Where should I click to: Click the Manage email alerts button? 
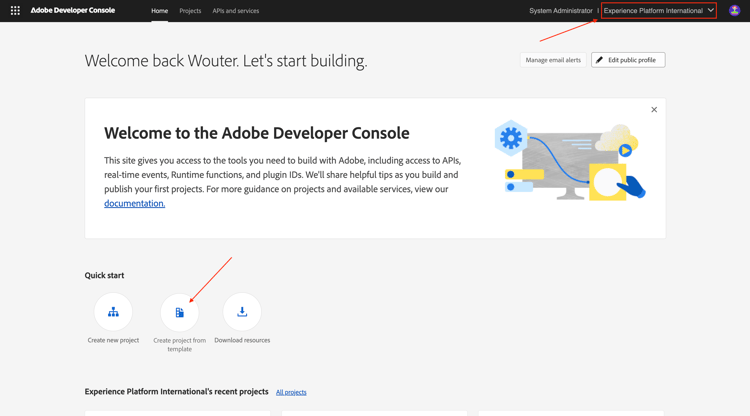tap(553, 60)
